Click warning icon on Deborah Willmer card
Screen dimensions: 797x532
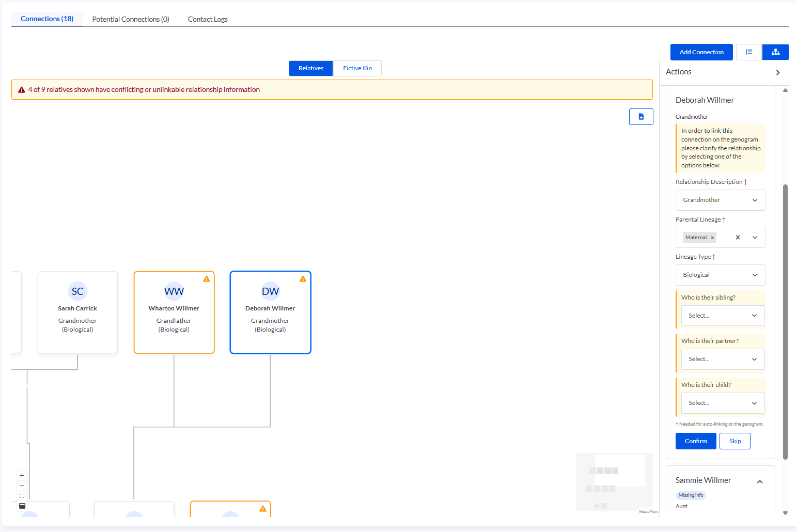(303, 279)
